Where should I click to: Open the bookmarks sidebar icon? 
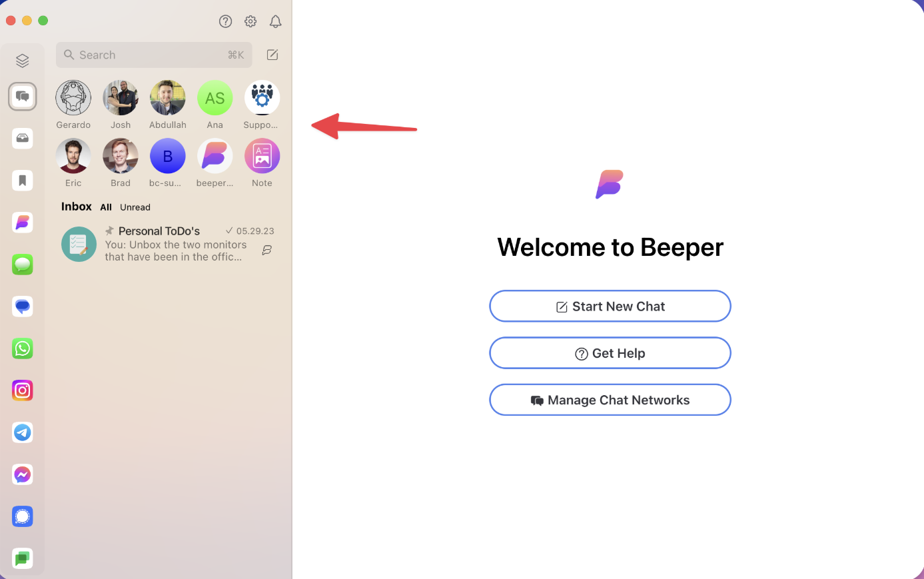click(23, 181)
